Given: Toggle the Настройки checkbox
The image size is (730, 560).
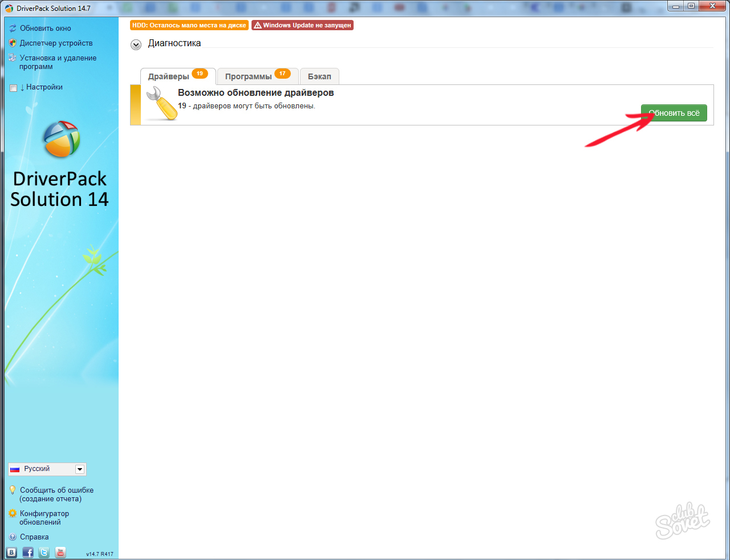Looking at the screenshot, I should tap(14, 88).
